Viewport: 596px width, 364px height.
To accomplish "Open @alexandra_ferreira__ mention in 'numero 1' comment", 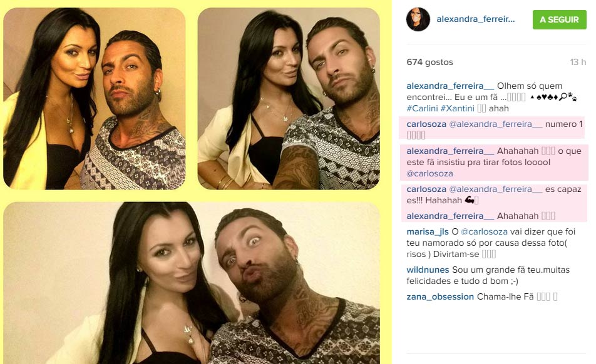I will coord(496,124).
